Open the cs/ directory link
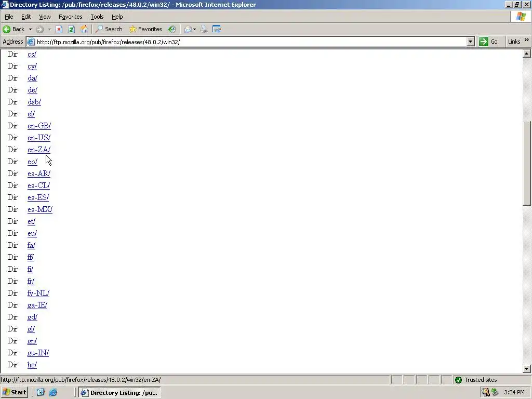Image resolution: width=532 pixels, height=399 pixels. (32, 54)
